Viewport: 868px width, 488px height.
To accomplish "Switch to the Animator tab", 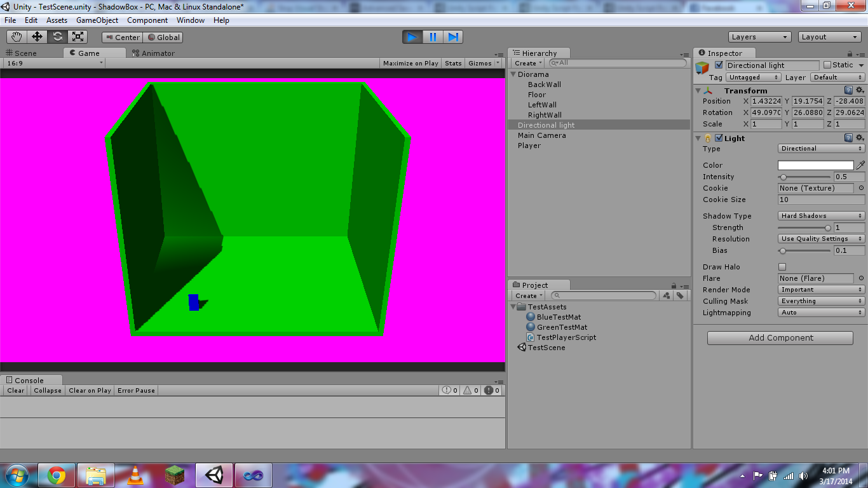I will point(153,53).
